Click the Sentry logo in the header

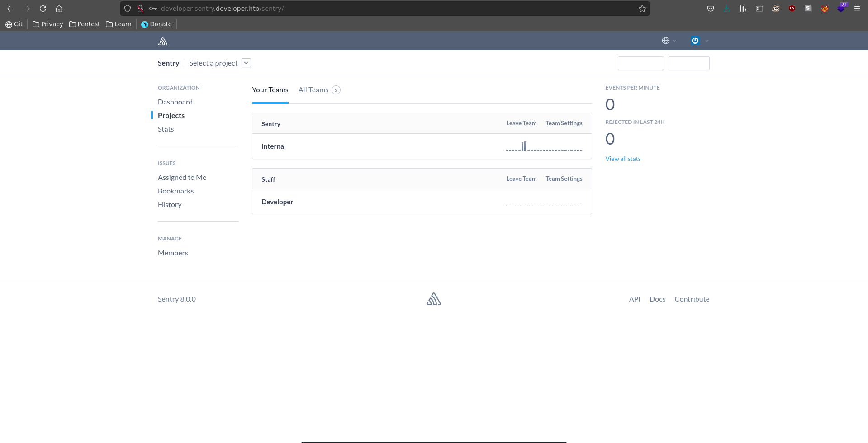[163, 41]
